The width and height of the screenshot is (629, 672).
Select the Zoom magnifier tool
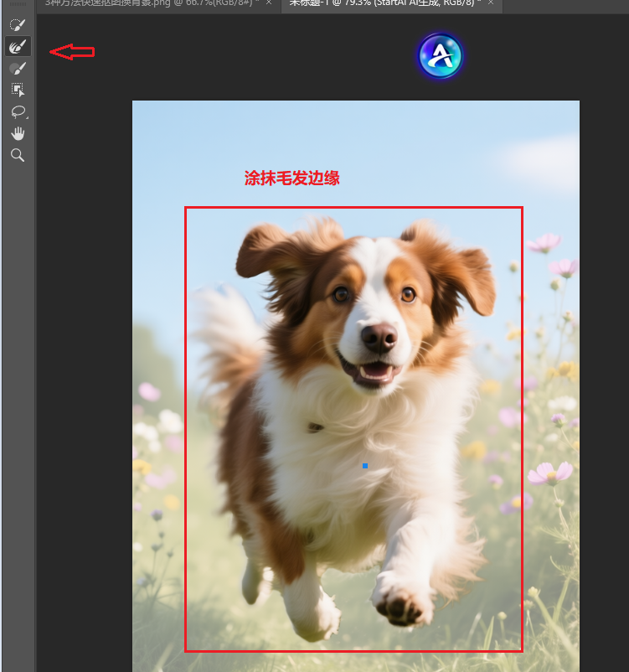18,155
